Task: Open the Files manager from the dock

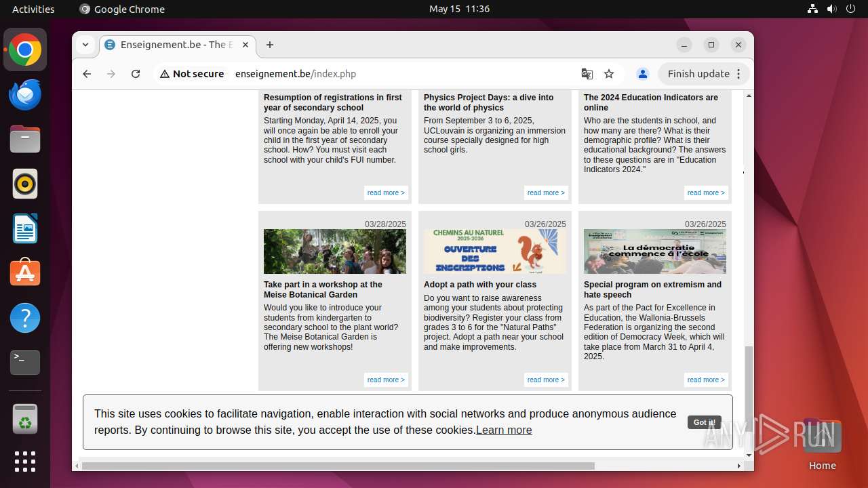Action: click(x=25, y=139)
